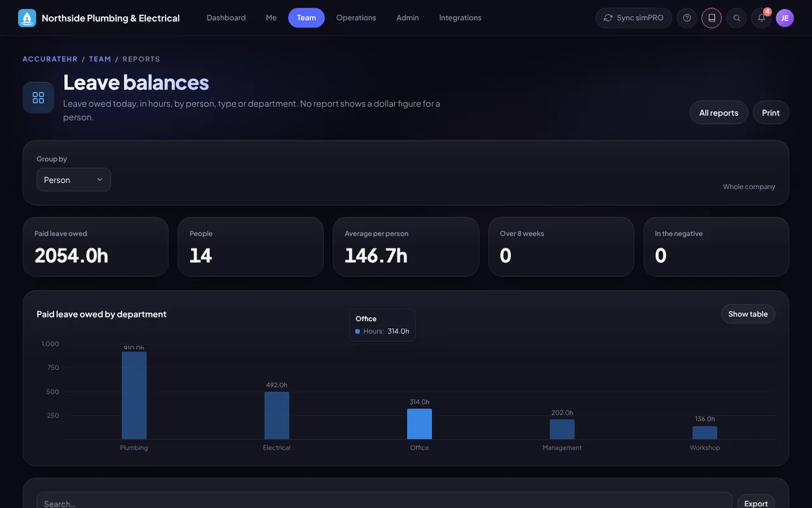Screen dimensions: 812x508
Task: Click the Electrical bar in chart
Action: [277, 415]
